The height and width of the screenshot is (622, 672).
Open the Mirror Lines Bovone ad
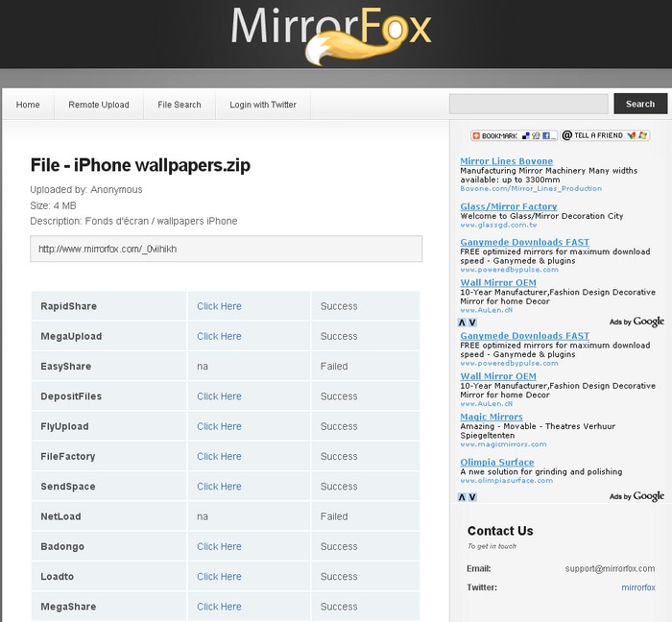point(506,161)
